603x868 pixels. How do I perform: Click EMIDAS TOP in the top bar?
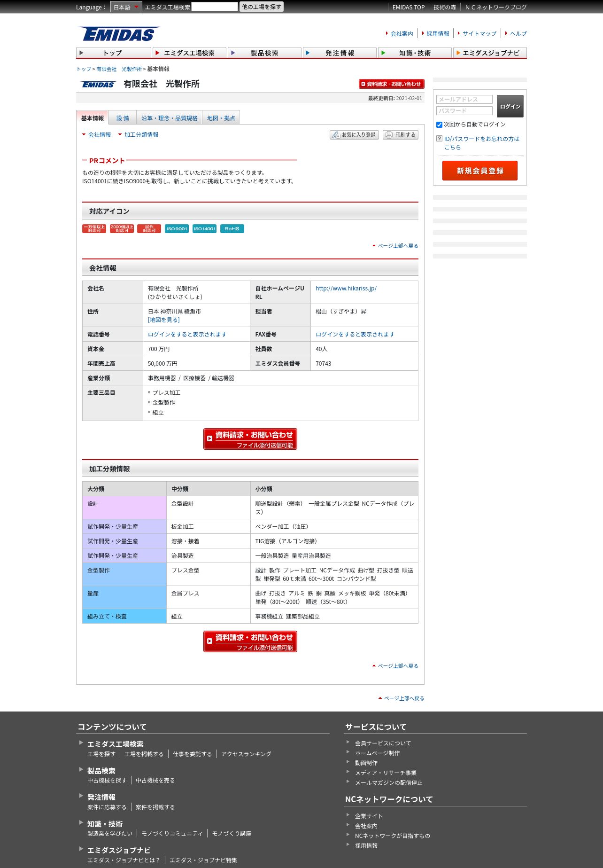tap(409, 8)
